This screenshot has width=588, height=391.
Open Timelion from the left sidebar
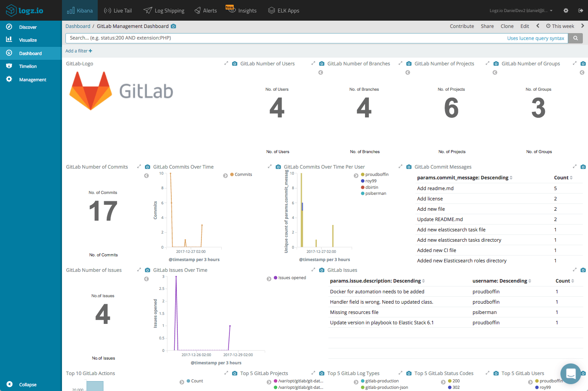(9, 66)
